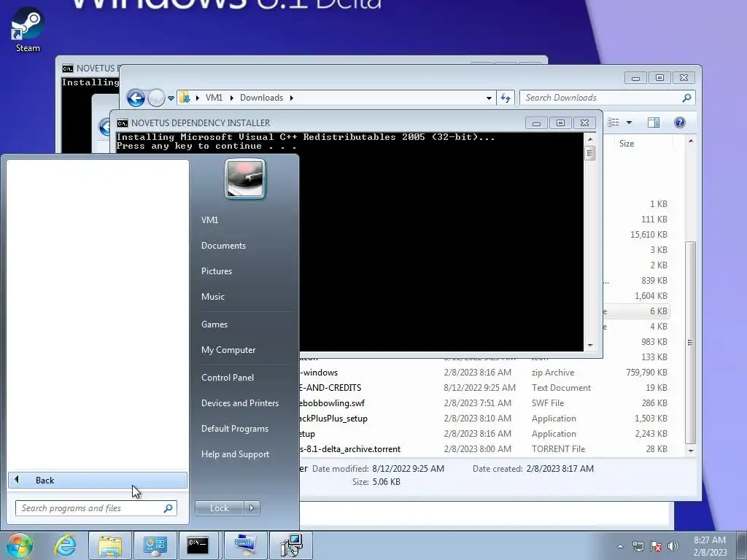Click the Search Downloads field
This screenshot has width=747, height=560.
click(608, 98)
